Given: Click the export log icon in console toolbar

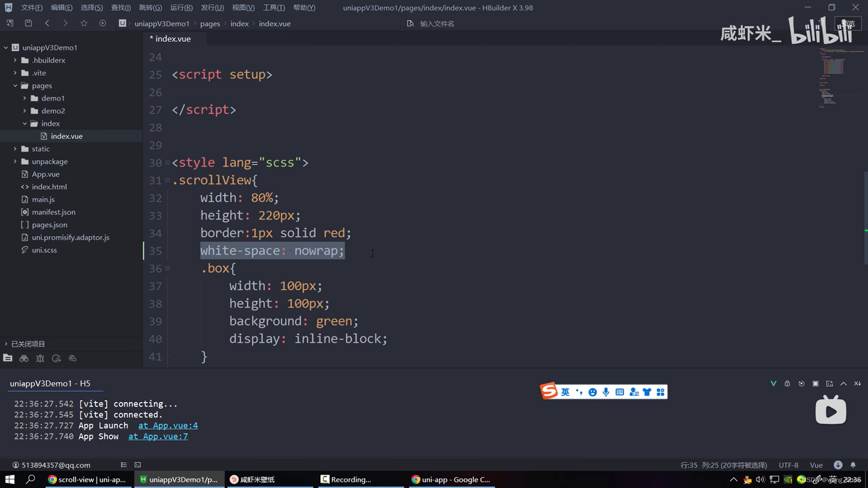Looking at the screenshot, I should coord(830,383).
